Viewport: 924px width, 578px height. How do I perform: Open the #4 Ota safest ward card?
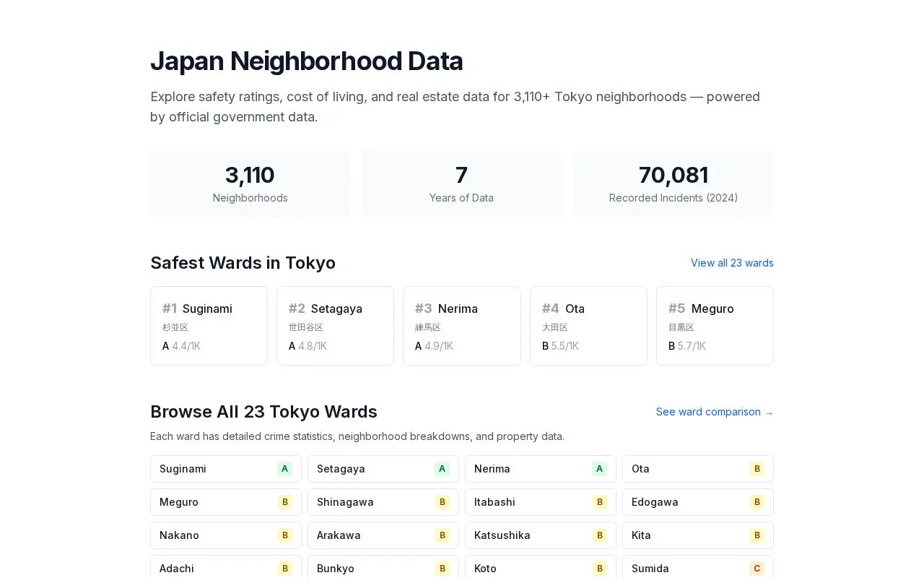click(588, 326)
